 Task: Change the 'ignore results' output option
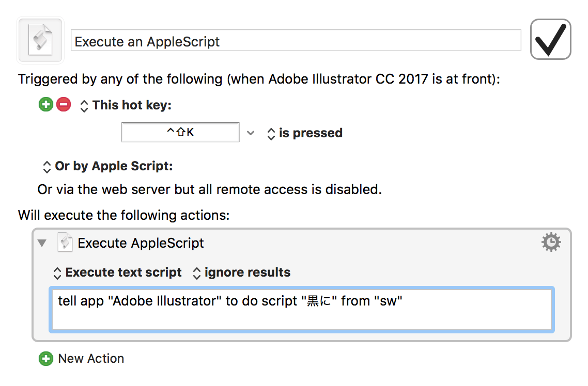pyautogui.click(x=241, y=272)
